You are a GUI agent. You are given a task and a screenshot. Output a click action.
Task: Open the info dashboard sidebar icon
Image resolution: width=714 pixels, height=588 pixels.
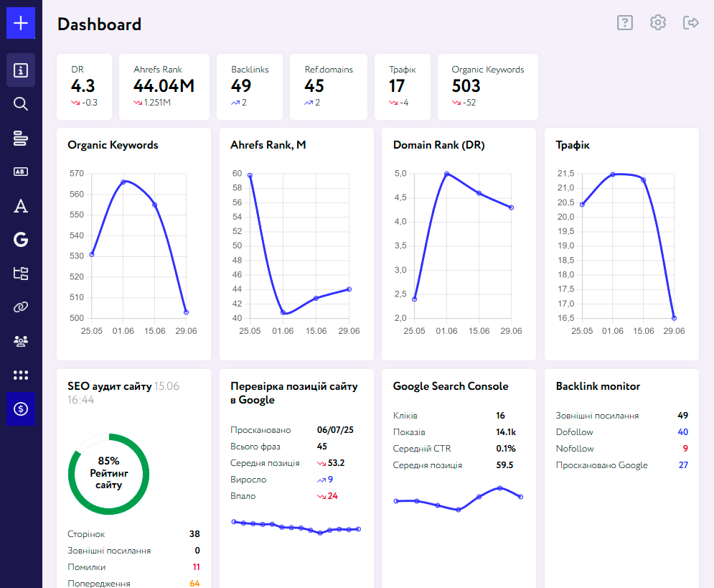coord(21,70)
